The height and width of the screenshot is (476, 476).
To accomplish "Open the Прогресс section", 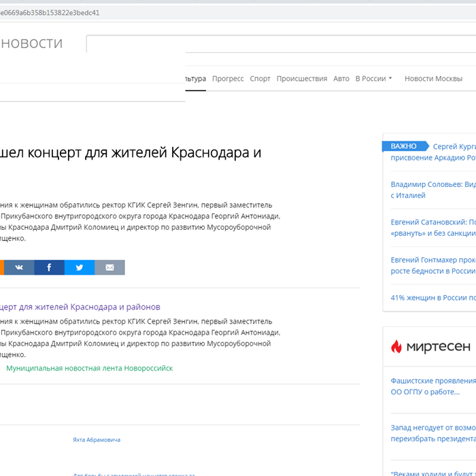I will [228, 79].
